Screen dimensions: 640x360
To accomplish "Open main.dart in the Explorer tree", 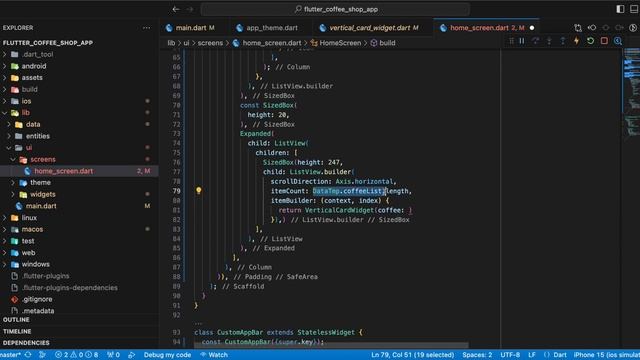I will coord(41,206).
